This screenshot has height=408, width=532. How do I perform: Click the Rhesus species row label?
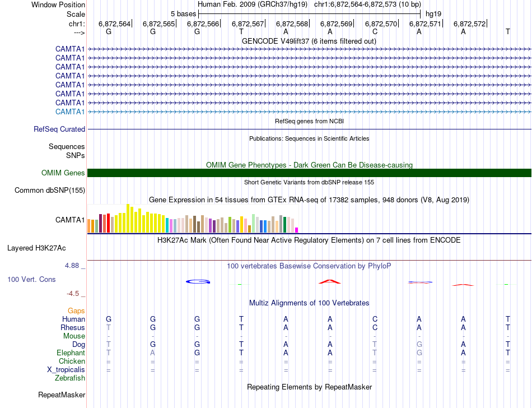(x=73, y=327)
